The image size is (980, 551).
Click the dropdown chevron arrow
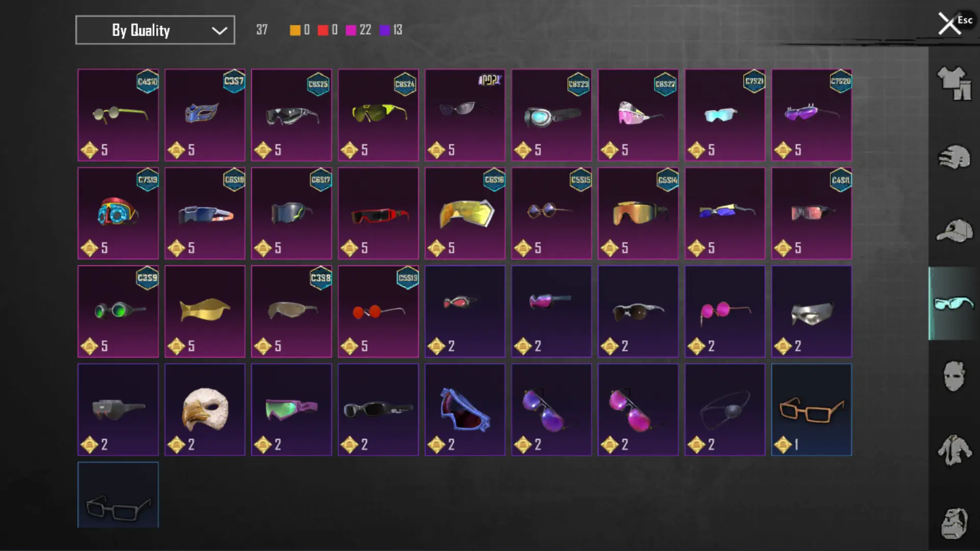[x=219, y=31]
